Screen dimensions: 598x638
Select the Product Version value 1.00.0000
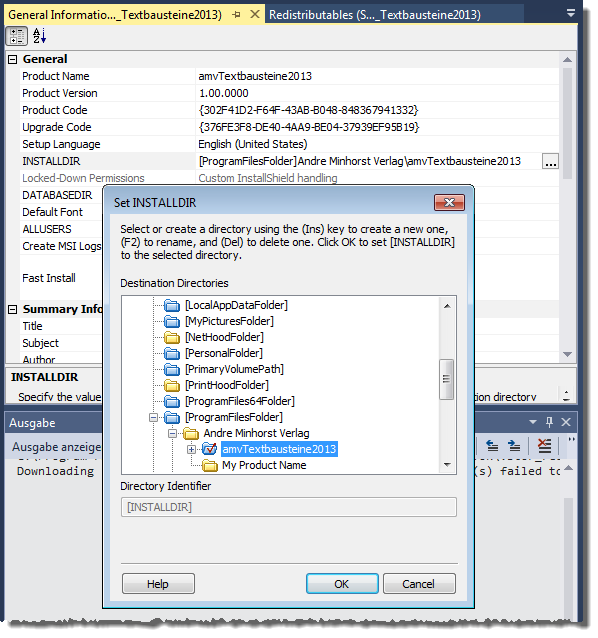pos(224,93)
